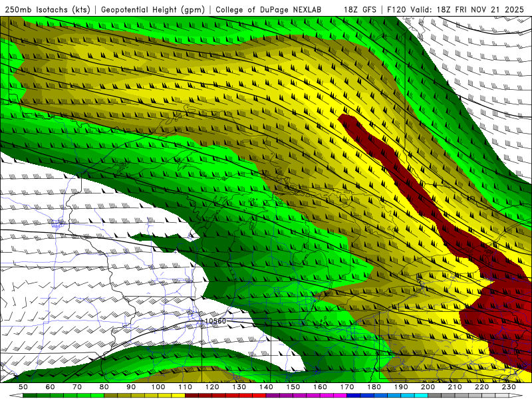This screenshot has width=532, height=399.
Task: Click the '100' value on the color scale
Action: pos(158,387)
